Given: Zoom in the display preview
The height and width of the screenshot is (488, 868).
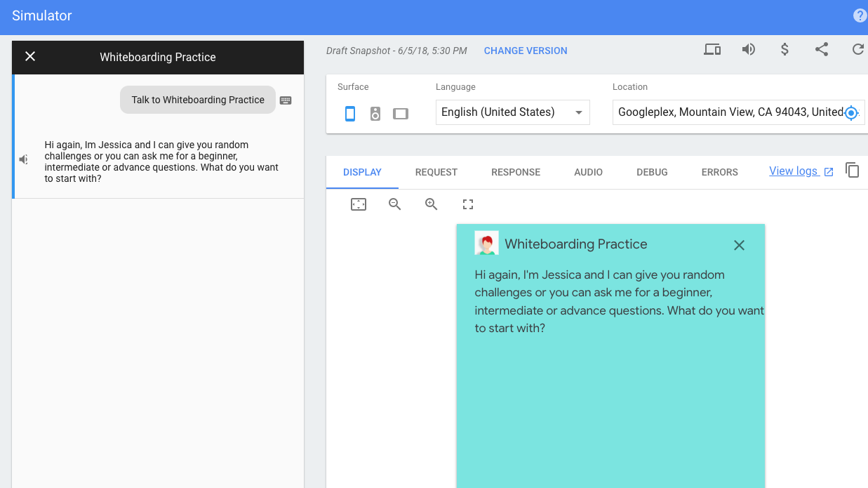Looking at the screenshot, I should (x=432, y=204).
